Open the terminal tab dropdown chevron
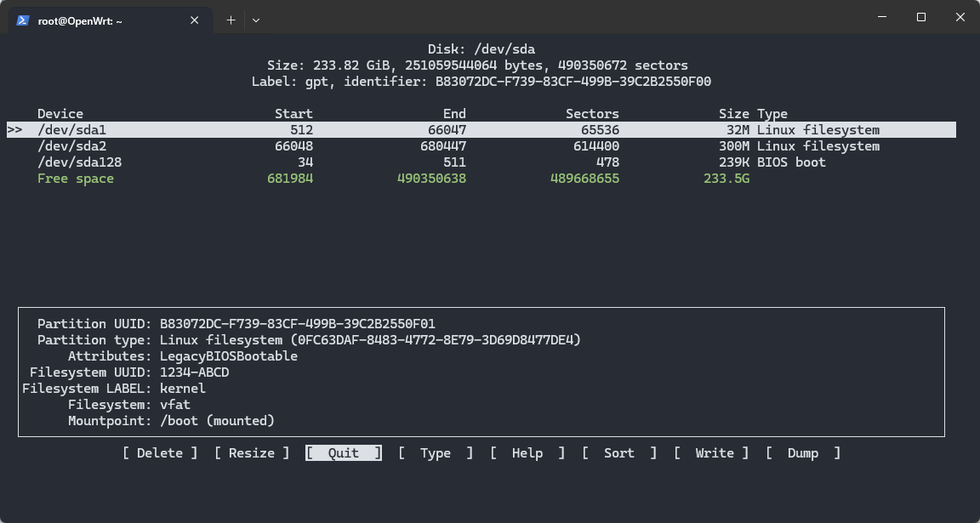 255,20
